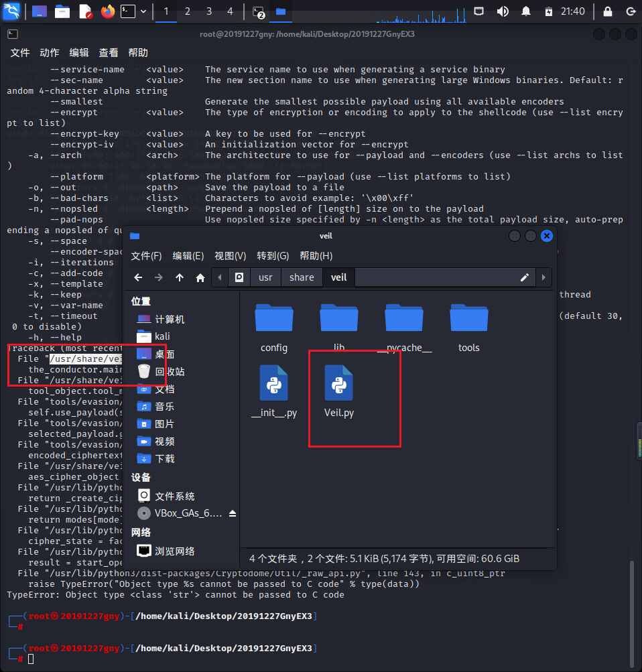Select the tools folder
Image resolution: width=642 pixels, height=672 pixels.
469,328
